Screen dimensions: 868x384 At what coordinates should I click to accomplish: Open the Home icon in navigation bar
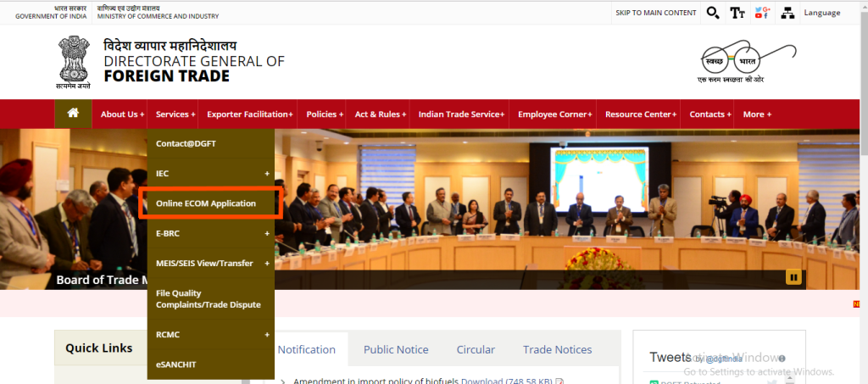(73, 114)
